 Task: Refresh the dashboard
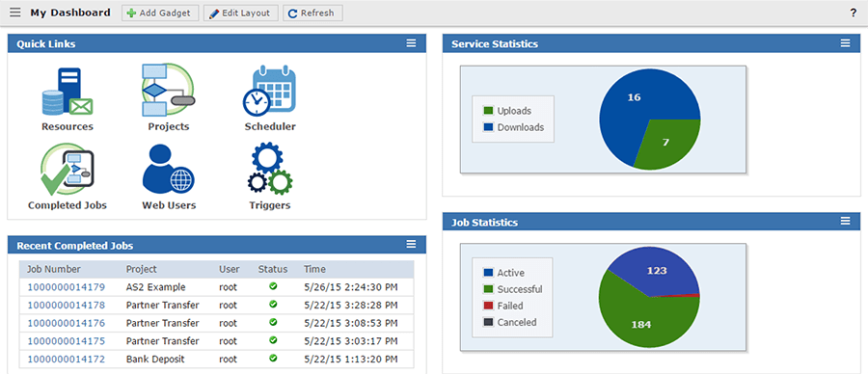click(x=312, y=13)
